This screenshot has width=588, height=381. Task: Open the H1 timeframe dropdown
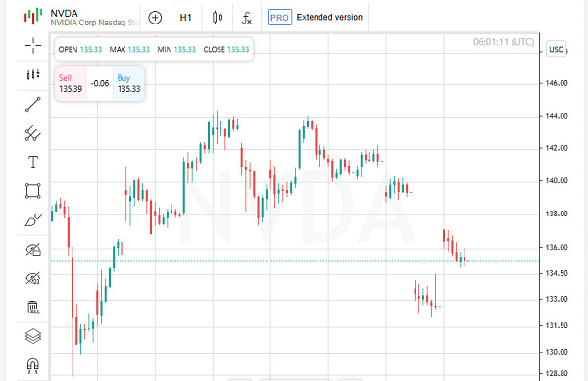coord(185,18)
